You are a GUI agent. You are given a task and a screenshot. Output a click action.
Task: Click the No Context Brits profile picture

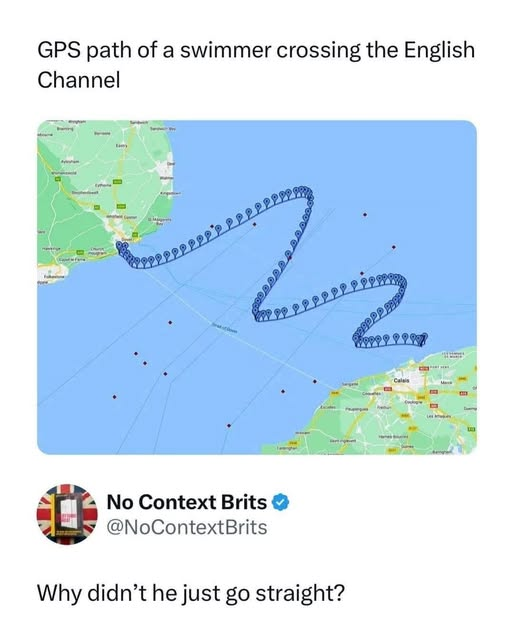(x=67, y=514)
